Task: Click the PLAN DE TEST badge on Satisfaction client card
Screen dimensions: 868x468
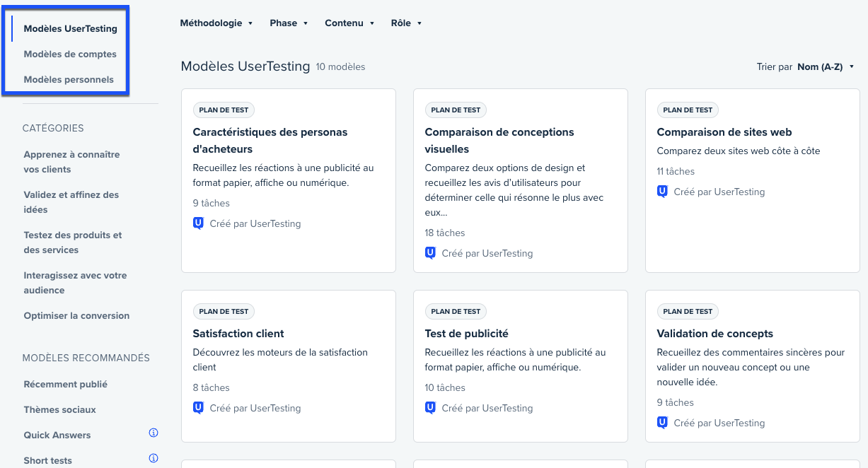Action: (x=224, y=312)
